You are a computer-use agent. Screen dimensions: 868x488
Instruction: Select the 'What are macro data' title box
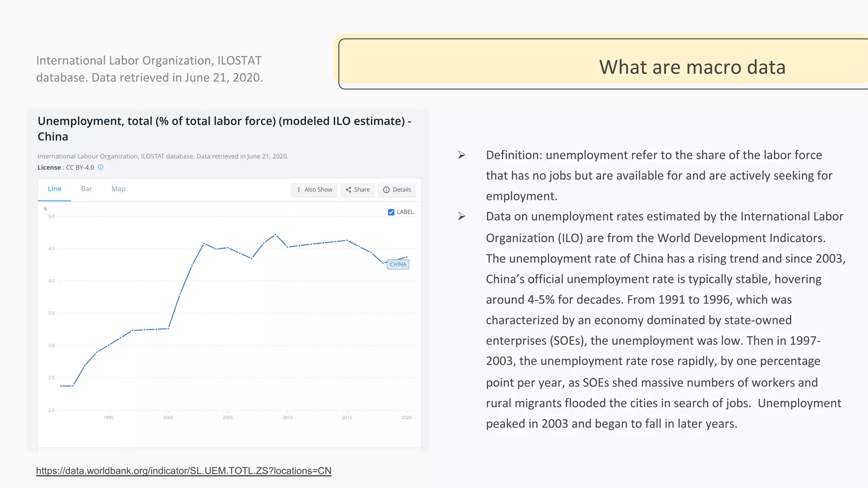(x=692, y=67)
